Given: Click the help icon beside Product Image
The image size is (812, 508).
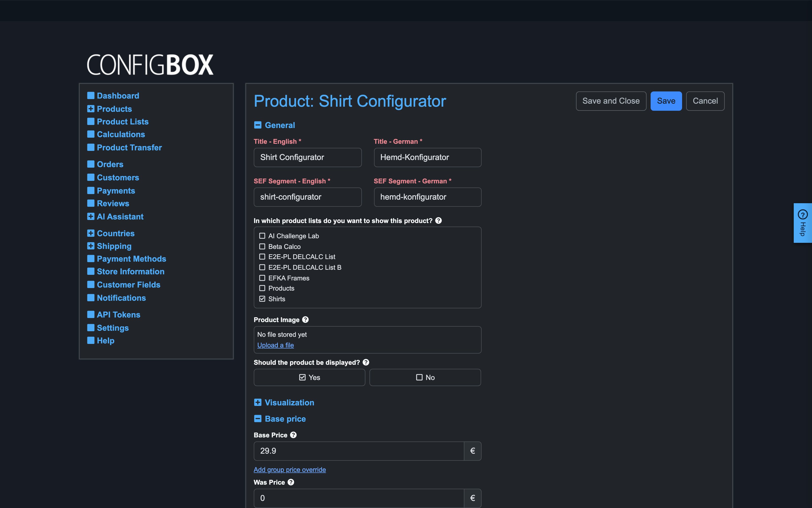Looking at the screenshot, I should [305, 320].
